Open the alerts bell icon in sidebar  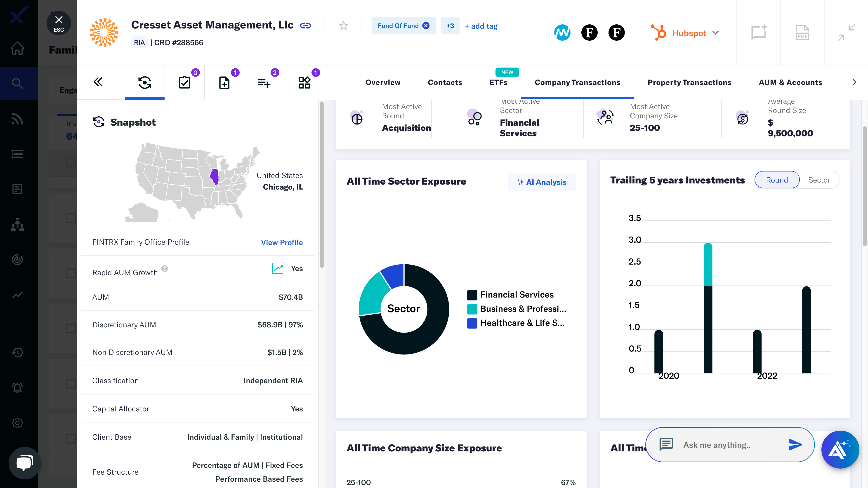[x=17, y=388]
